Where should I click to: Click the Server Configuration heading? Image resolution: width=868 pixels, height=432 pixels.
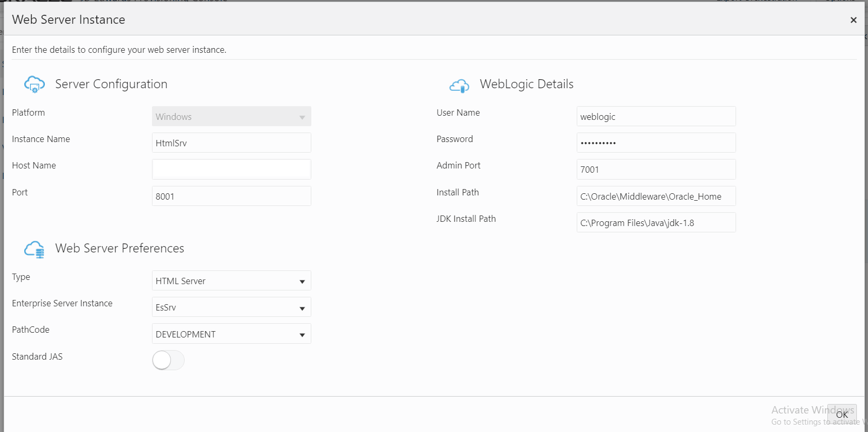[x=111, y=84]
